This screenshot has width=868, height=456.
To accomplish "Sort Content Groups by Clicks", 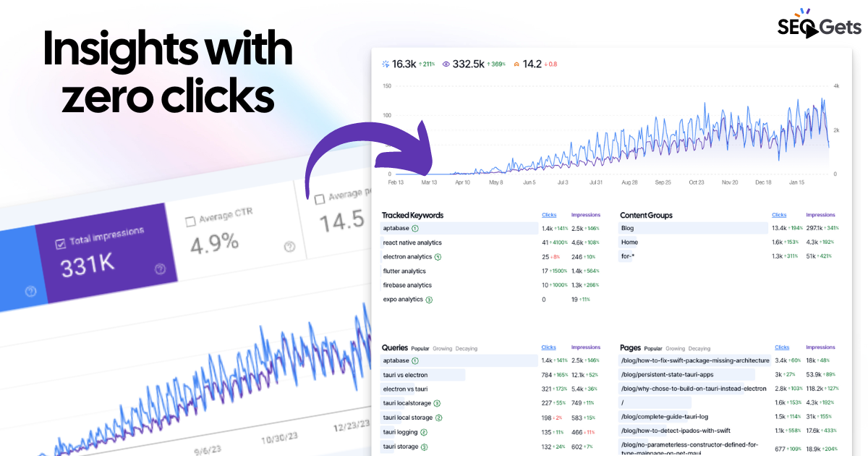I will (x=779, y=215).
